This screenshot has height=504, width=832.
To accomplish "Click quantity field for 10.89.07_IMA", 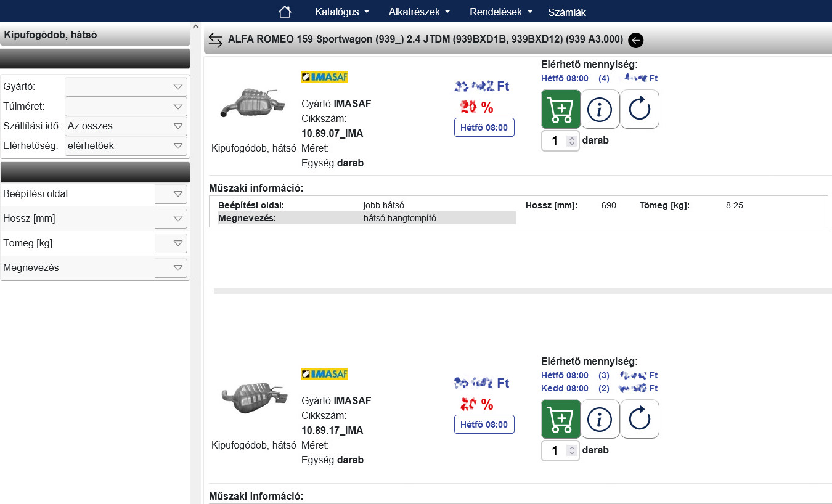I will [x=560, y=140].
